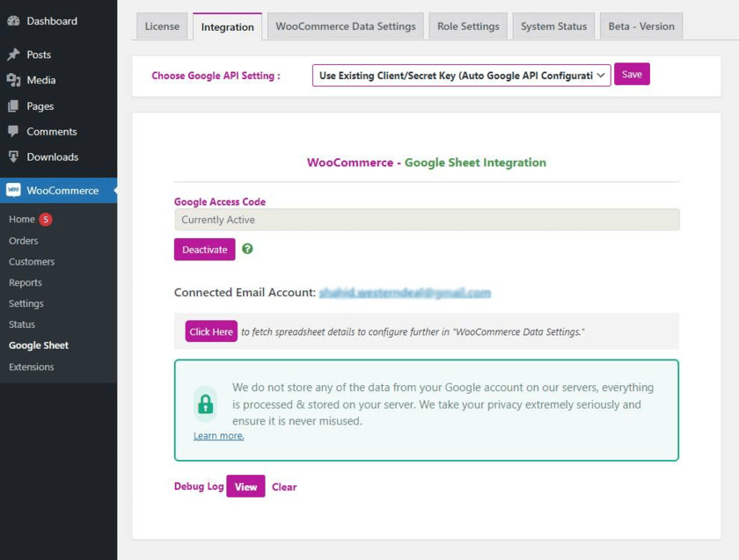Screen dimensions: 739x560
Task: Go to Media in the sidebar
Action: (x=41, y=80)
